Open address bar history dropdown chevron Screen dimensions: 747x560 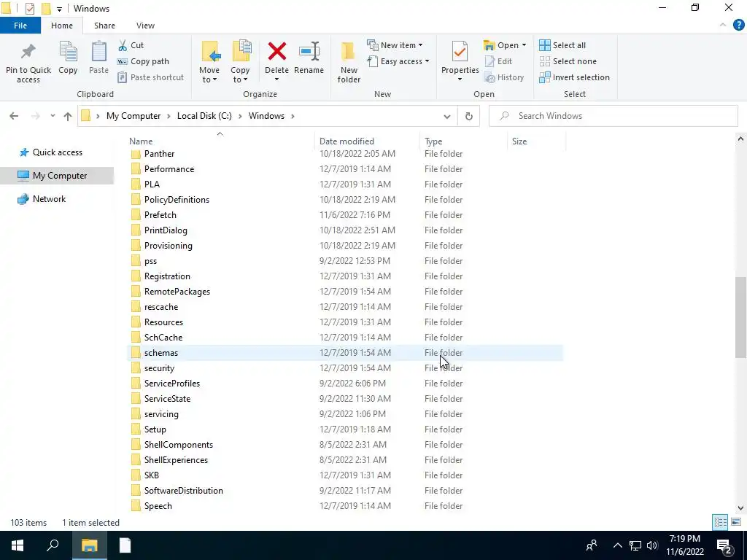(447, 116)
